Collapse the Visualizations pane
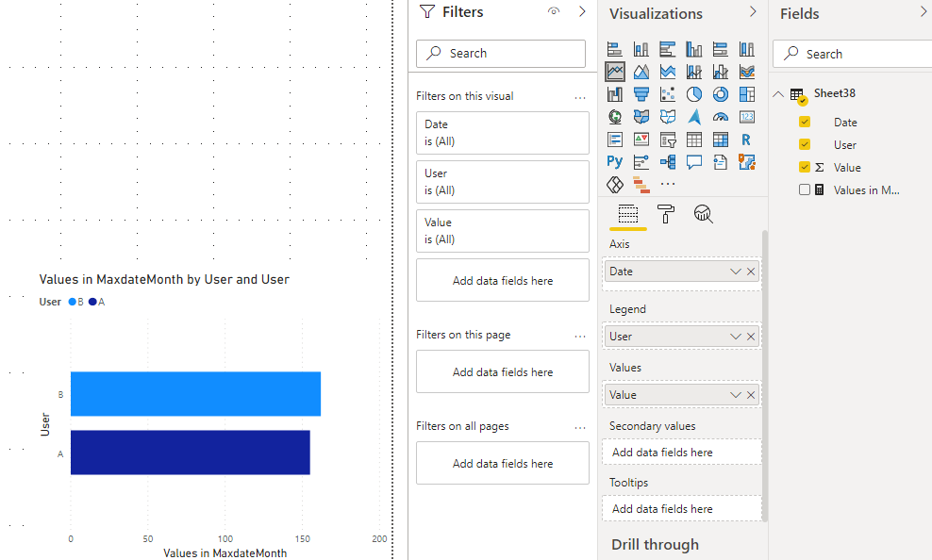932x560 pixels. click(x=753, y=12)
